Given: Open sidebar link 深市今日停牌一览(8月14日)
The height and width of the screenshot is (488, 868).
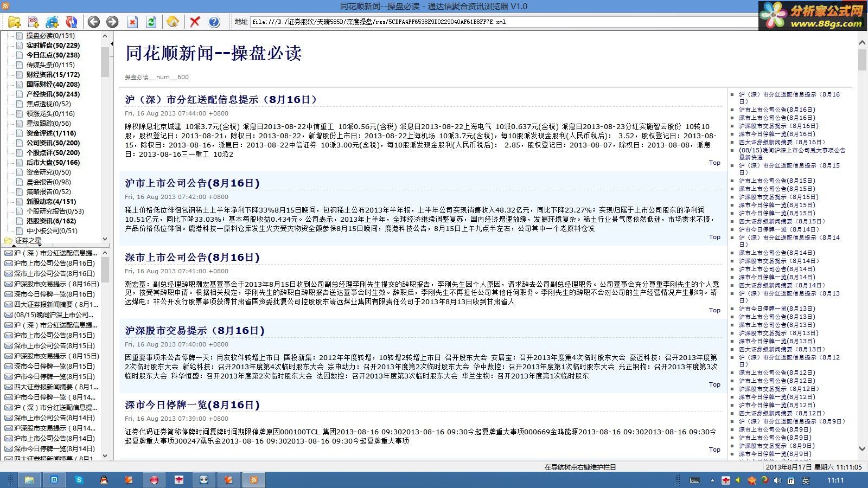Looking at the screenshot, I should coord(777,277).
